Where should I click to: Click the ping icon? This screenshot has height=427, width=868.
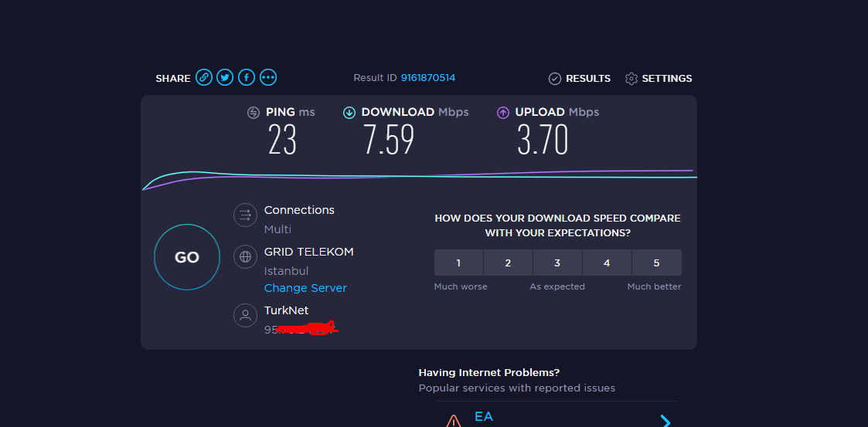(254, 113)
